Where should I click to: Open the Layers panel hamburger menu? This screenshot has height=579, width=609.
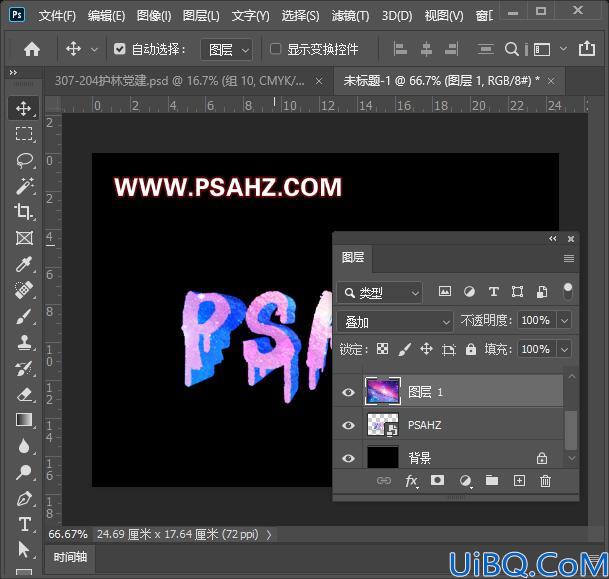click(x=569, y=258)
